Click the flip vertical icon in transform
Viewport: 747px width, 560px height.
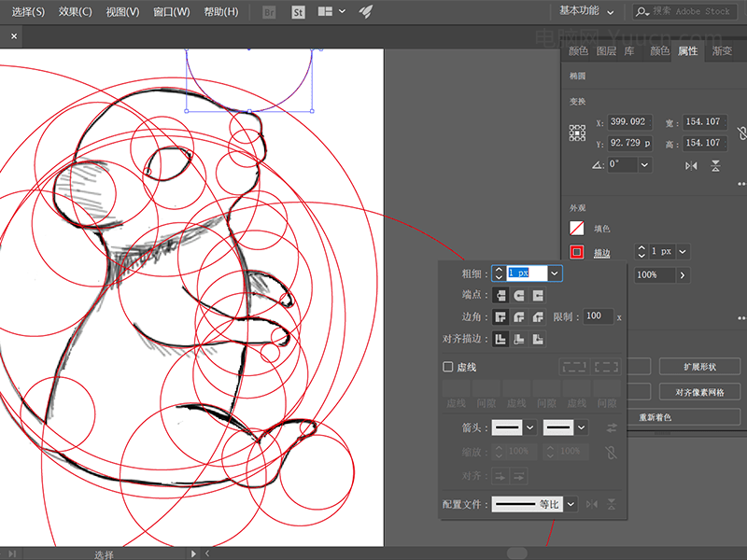(x=715, y=166)
